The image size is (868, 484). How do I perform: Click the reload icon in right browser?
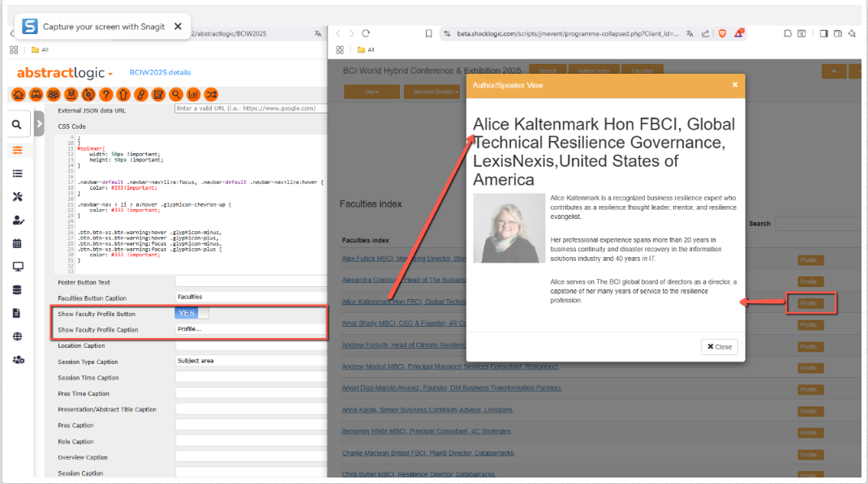[x=366, y=33]
